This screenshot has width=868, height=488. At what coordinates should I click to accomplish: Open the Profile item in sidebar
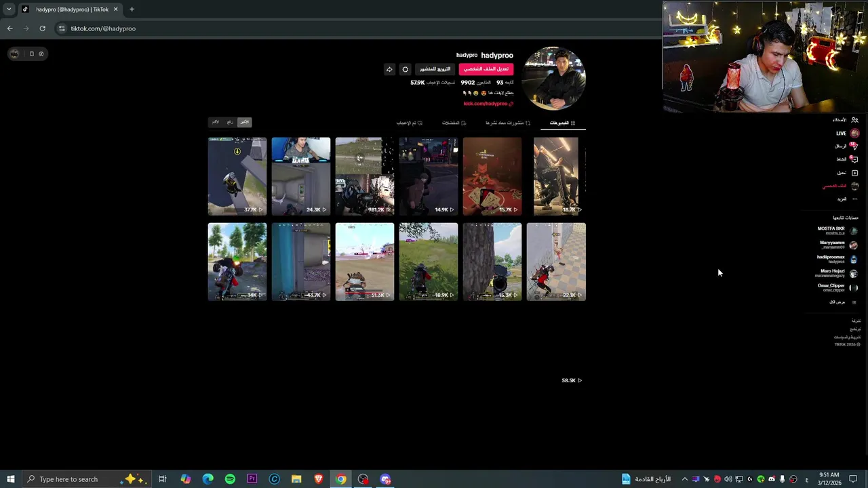[841, 186]
